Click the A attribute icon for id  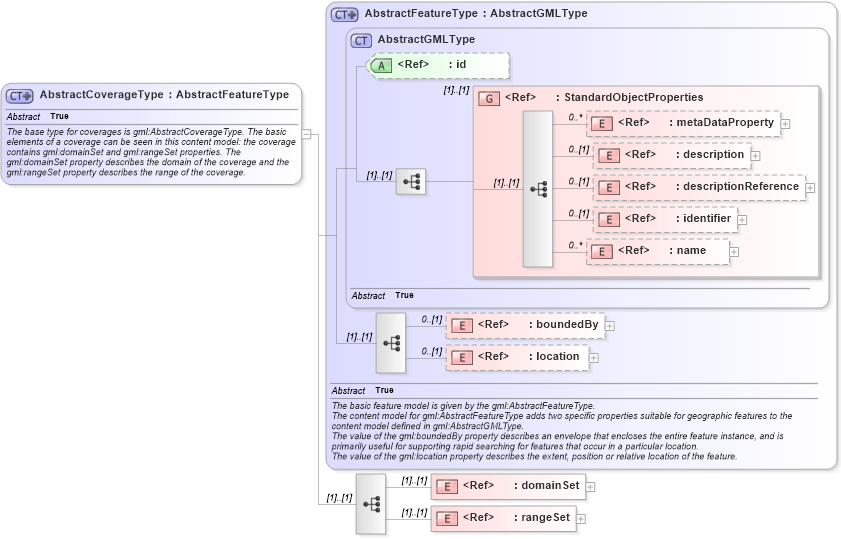click(x=381, y=65)
